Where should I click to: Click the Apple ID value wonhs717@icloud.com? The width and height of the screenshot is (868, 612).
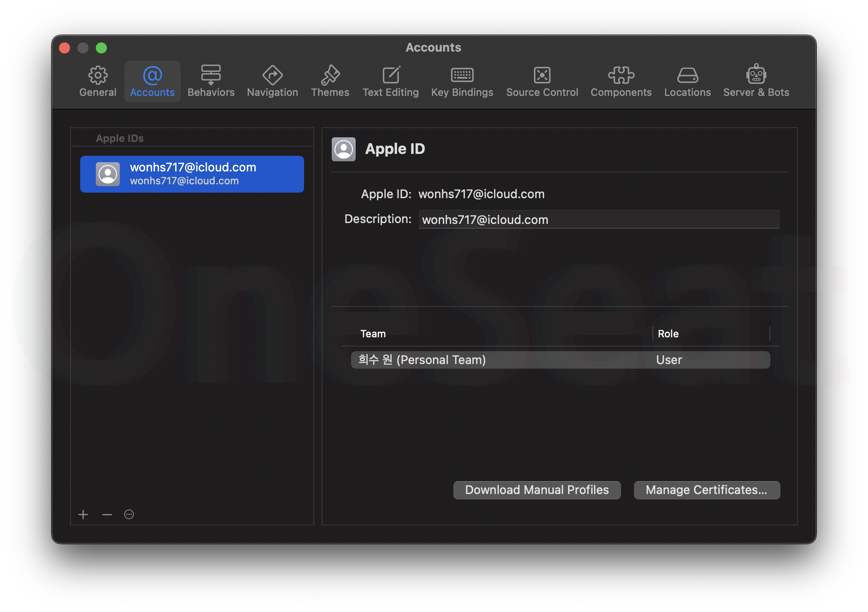[481, 194]
